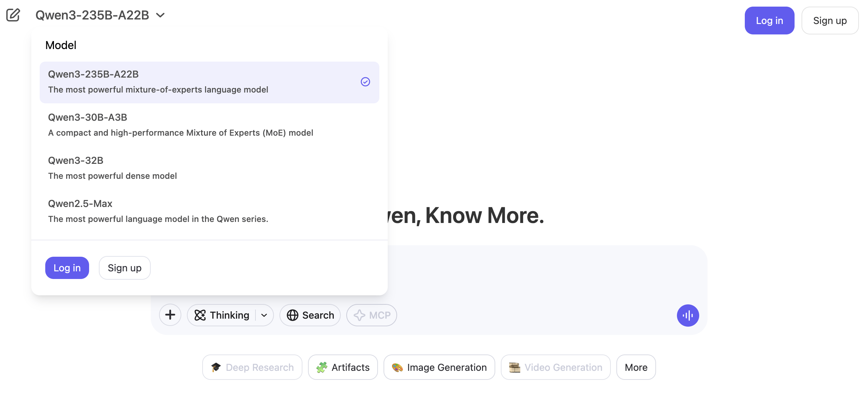Expand the Thinking dropdown arrow

pos(264,315)
